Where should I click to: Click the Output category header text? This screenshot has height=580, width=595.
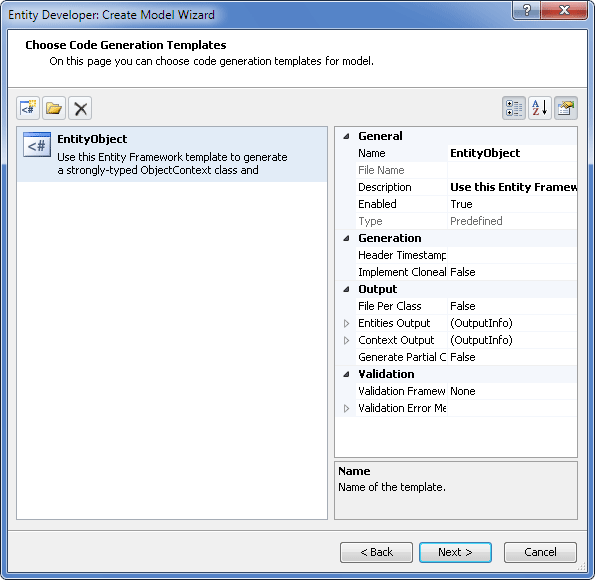(378, 289)
